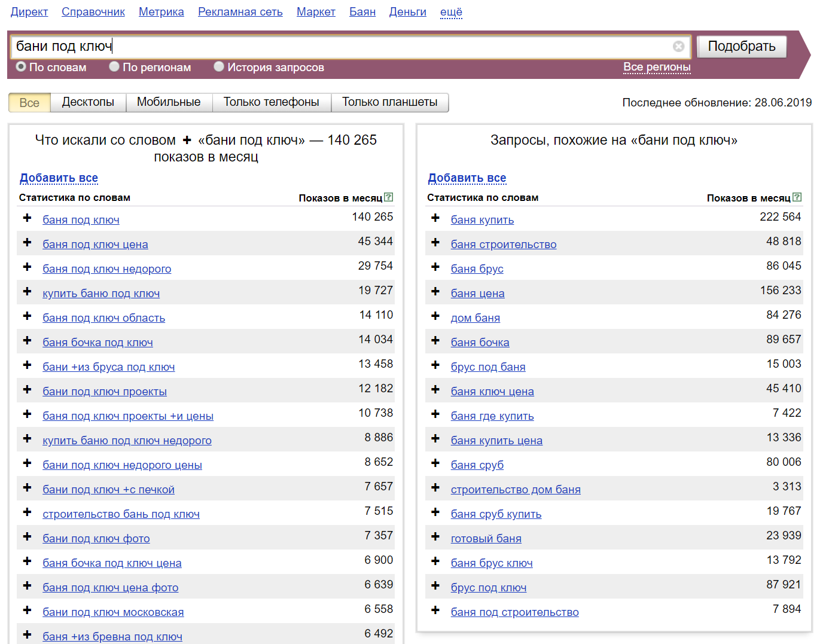Click the 'Подобрать' button
The height and width of the screenshot is (644, 835).
pos(742,47)
